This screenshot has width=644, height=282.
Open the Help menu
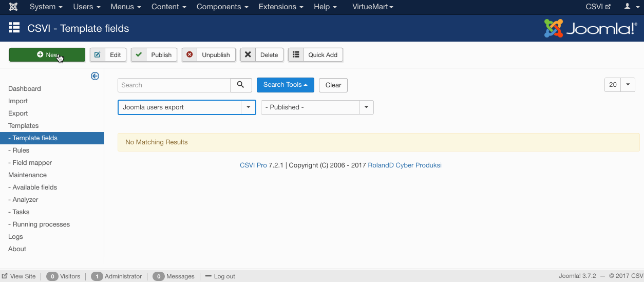pos(325,7)
